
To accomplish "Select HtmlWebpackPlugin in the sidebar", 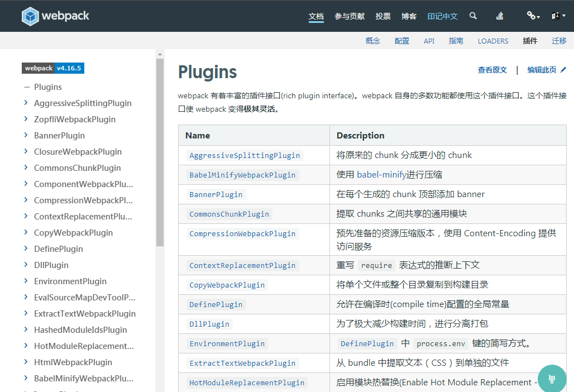I will (73, 362).
